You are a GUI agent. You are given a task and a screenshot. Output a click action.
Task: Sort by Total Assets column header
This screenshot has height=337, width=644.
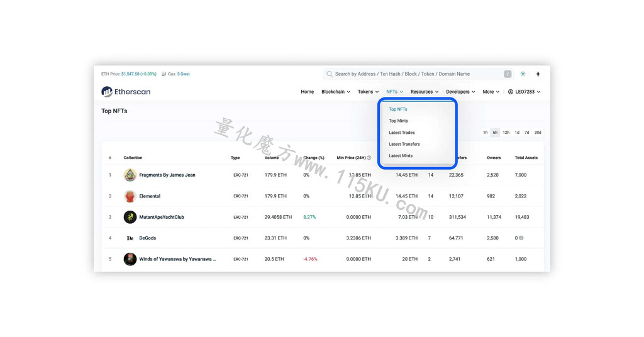tap(526, 158)
